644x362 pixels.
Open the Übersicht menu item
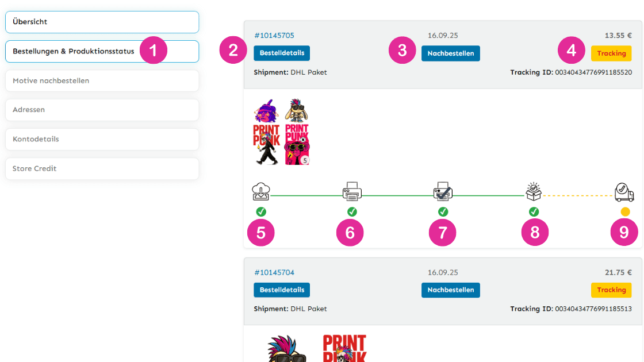click(x=102, y=22)
